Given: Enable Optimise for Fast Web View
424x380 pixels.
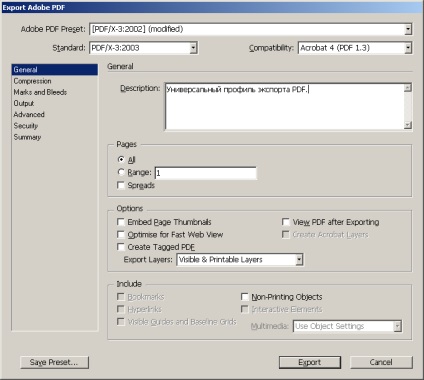Looking at the screenshot, I should point(121,235).
